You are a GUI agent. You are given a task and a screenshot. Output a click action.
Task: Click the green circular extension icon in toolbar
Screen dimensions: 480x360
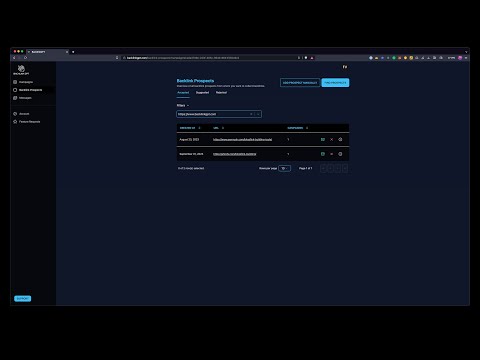pos(394,58)
